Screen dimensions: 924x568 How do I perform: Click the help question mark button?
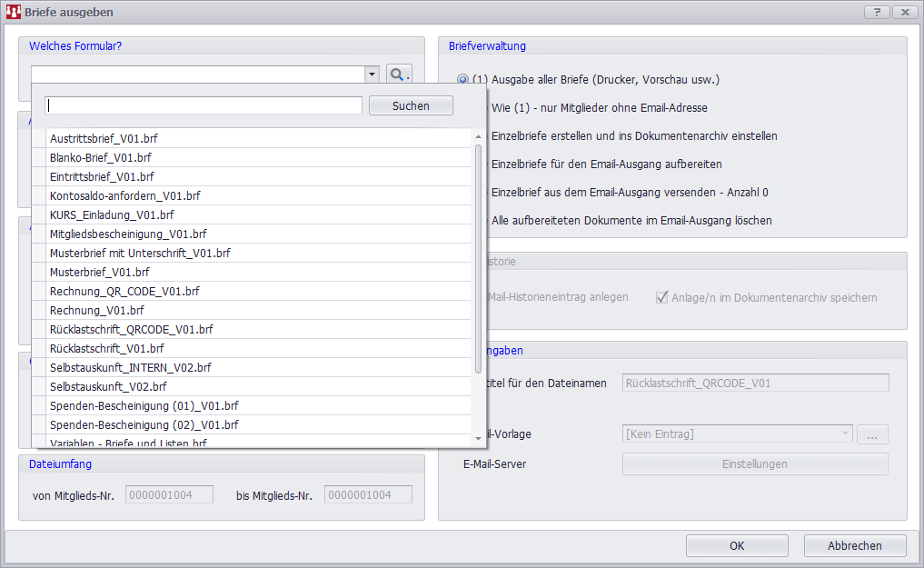click(x=876, y=12)
